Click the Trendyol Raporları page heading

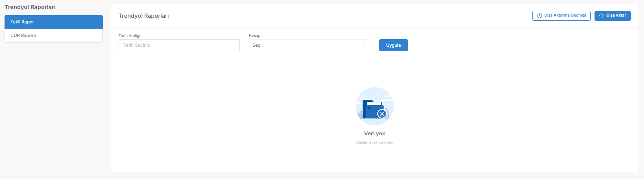(x=144, y=16)
